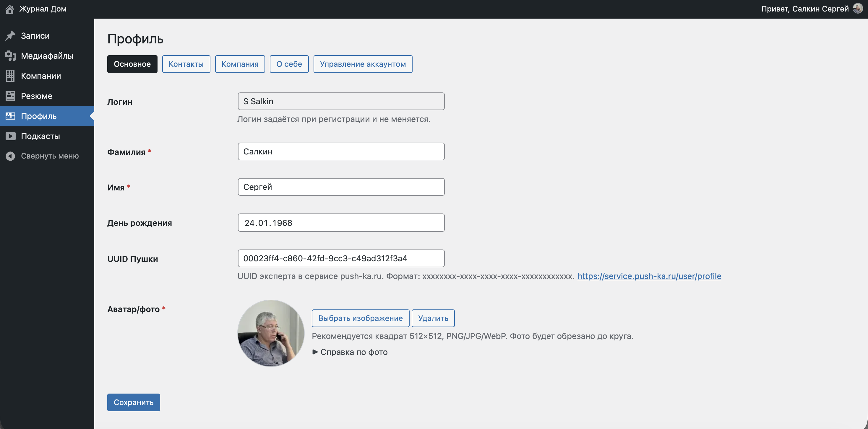The height and width of the screenshot is (429, 868).
Task: Click the home icon next to Журнал Дом
Action: point(10,9)
